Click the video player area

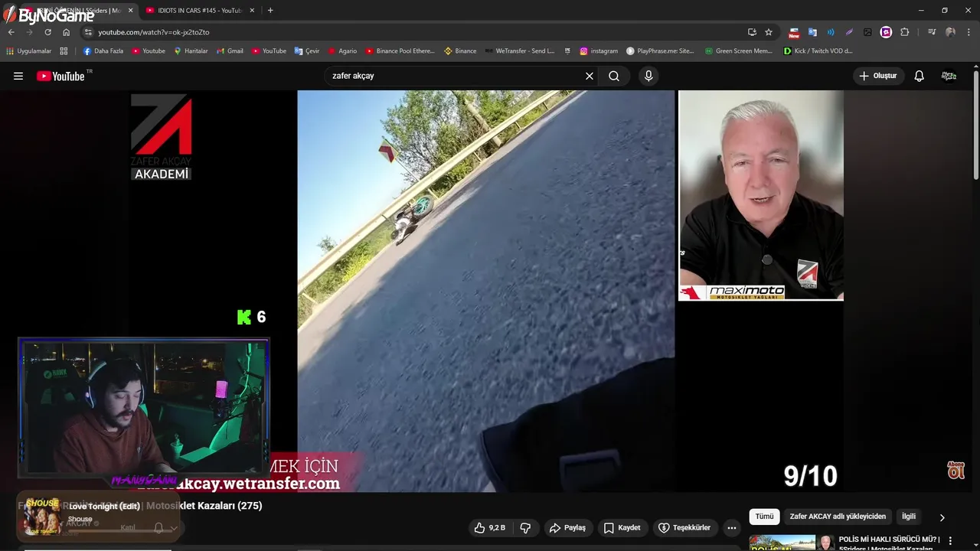click(x=486, y=291)
